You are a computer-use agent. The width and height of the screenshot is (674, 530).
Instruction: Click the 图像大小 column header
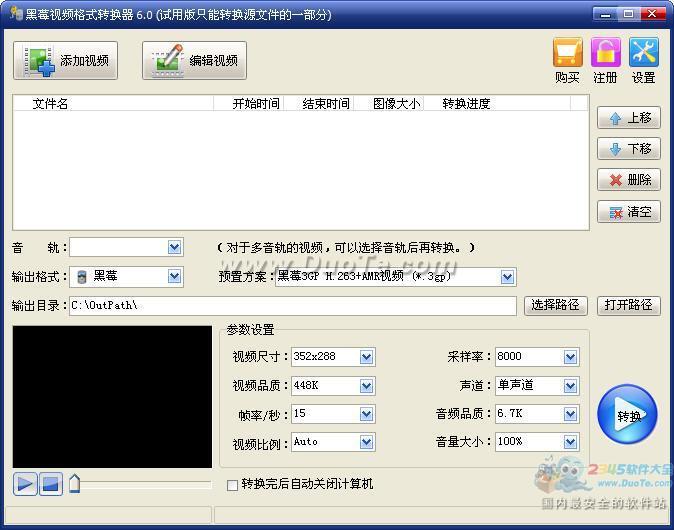click(x=389, y=104)
